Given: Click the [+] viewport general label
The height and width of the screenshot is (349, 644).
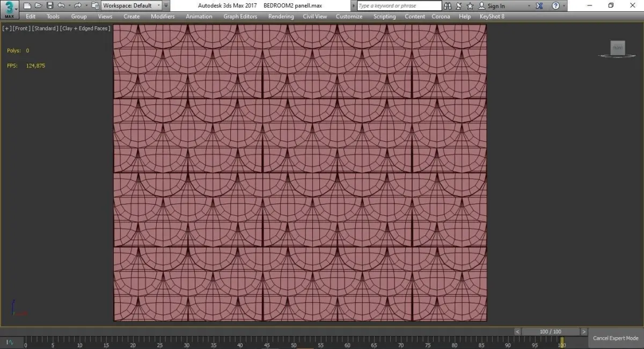Looking at the screenshot, I should 6,28.
